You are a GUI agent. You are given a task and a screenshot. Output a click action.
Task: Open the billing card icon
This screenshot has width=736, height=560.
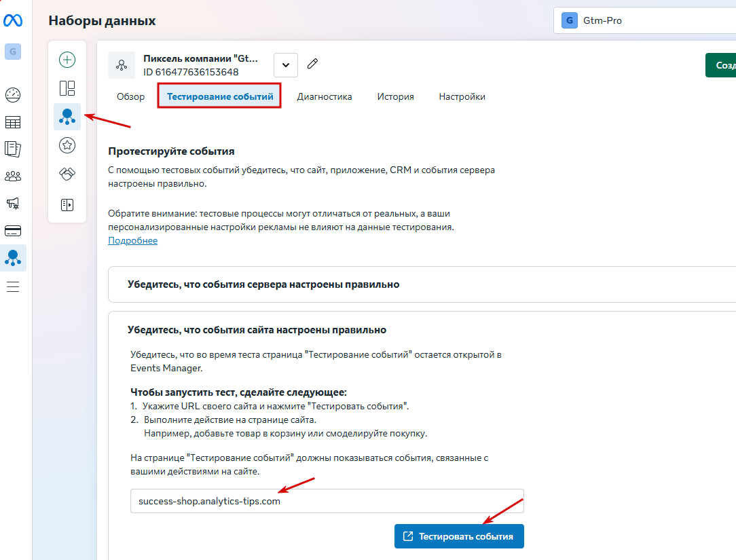[13, 231]
